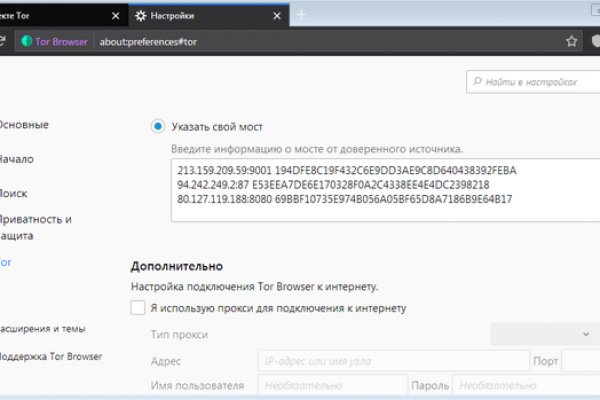600x400 pixels.
Task: Open the 'Тип прокси' dropdown
Action: click(544, 333)
